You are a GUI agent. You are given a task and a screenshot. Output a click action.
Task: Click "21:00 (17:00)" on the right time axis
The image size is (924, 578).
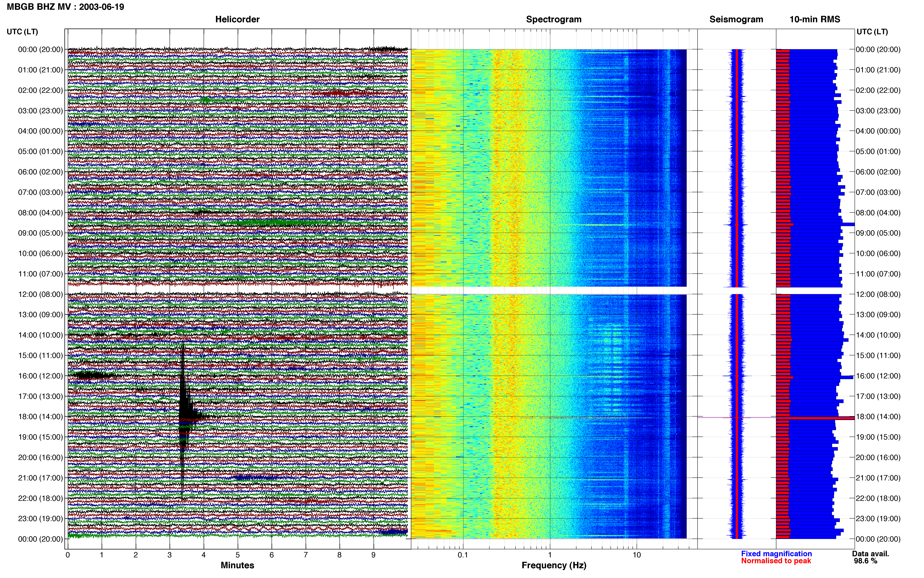878,478
